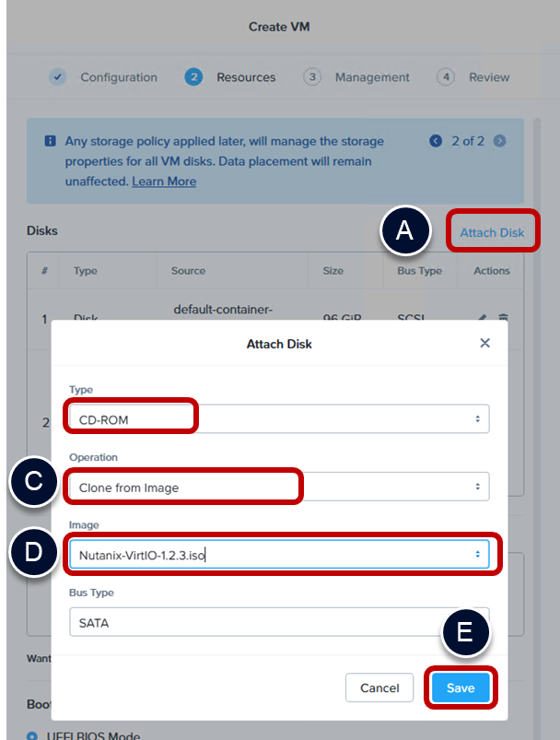
Task: Switch to the Management step tab
Action: pos(372,77)
